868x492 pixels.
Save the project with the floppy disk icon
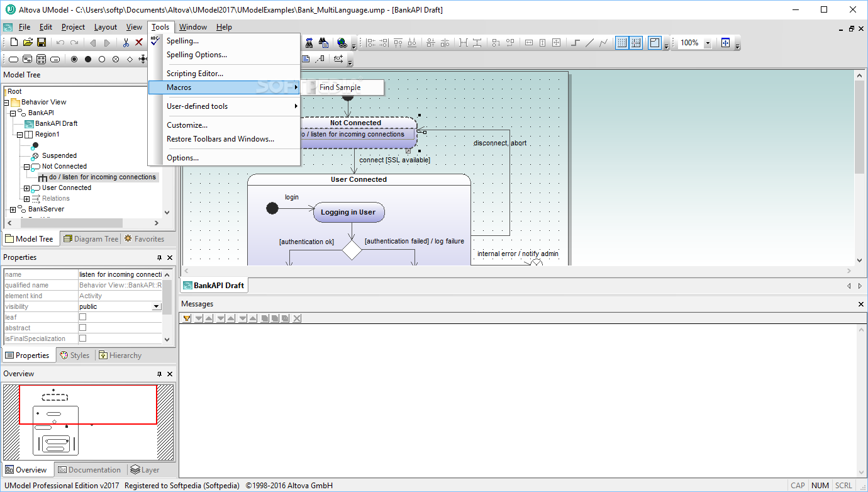(42, 42)
